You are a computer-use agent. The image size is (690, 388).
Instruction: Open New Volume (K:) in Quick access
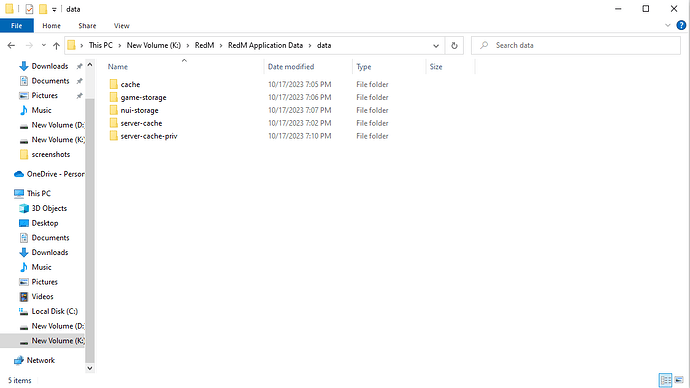click(x=58, y=139)
